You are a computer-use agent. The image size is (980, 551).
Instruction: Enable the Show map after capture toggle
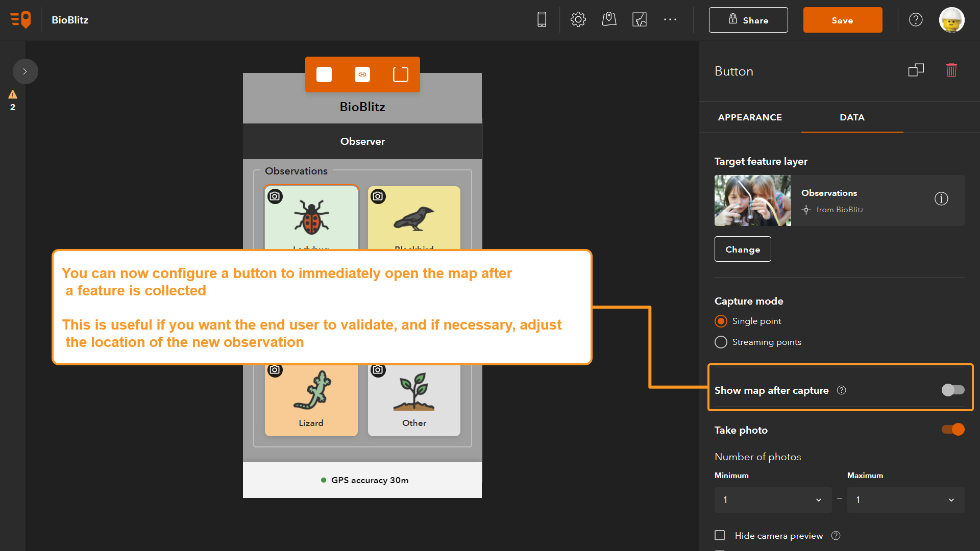pos(952,390)
